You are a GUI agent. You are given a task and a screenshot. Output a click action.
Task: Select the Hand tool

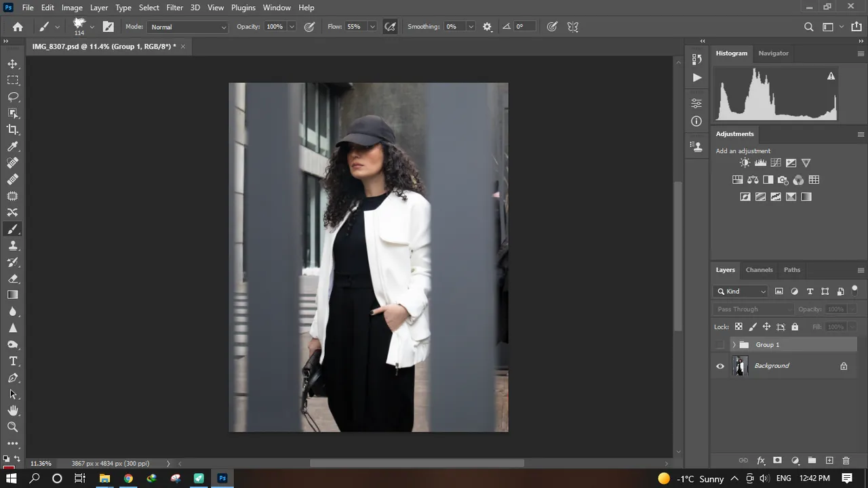13,411
